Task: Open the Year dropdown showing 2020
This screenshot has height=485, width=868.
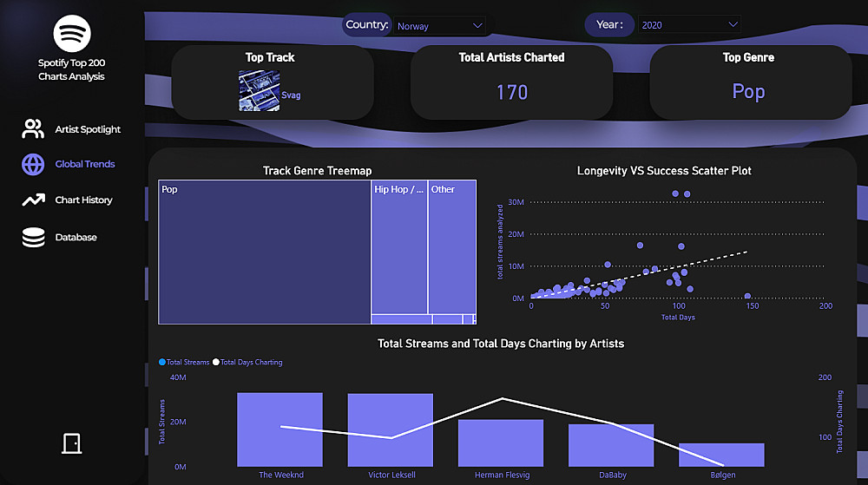Action: pos(688,25)
